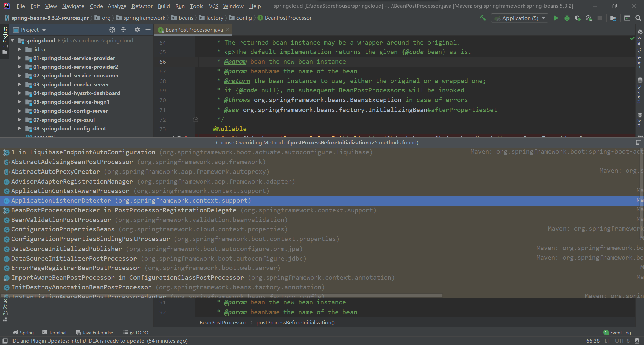Viewport: 644px width, 345px height.
Task: Collapse all in Project panel
Action: coord(123,30)
